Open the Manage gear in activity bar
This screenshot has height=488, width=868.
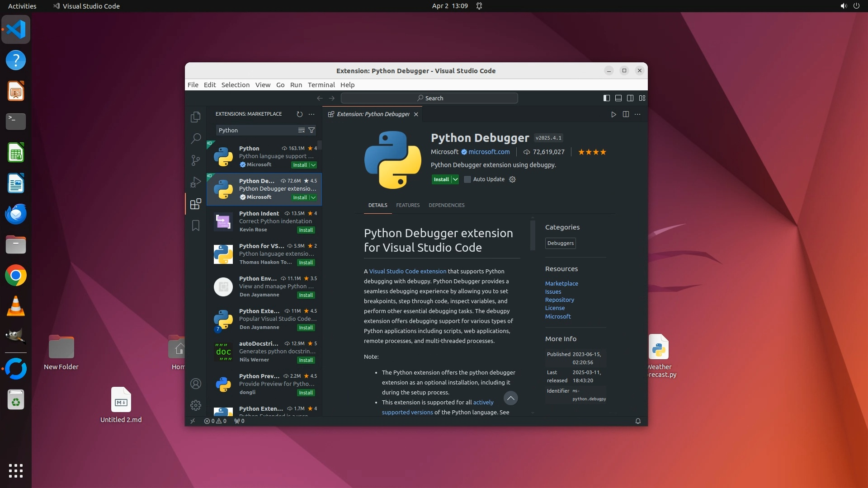pos(195,405)
